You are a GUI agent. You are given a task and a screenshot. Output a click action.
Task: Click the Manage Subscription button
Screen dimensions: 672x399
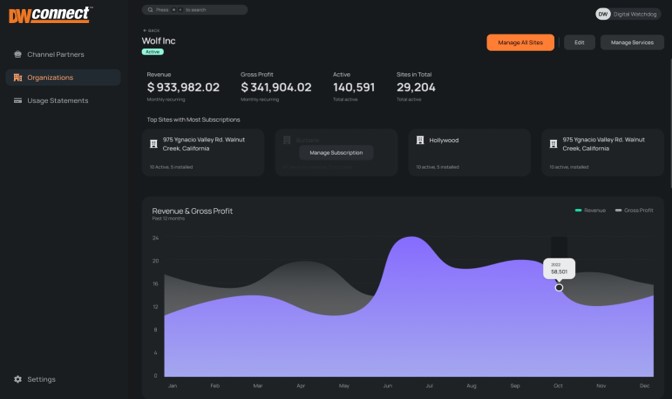coord(336,153)
